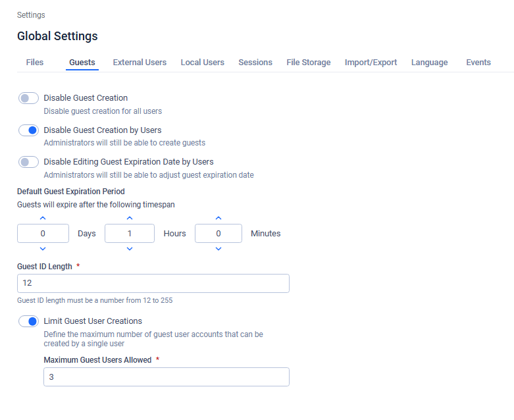The width and height of the screenshot is (514, 420).
Task: Open the Sessions tab
Action: (x=255, y=63)
